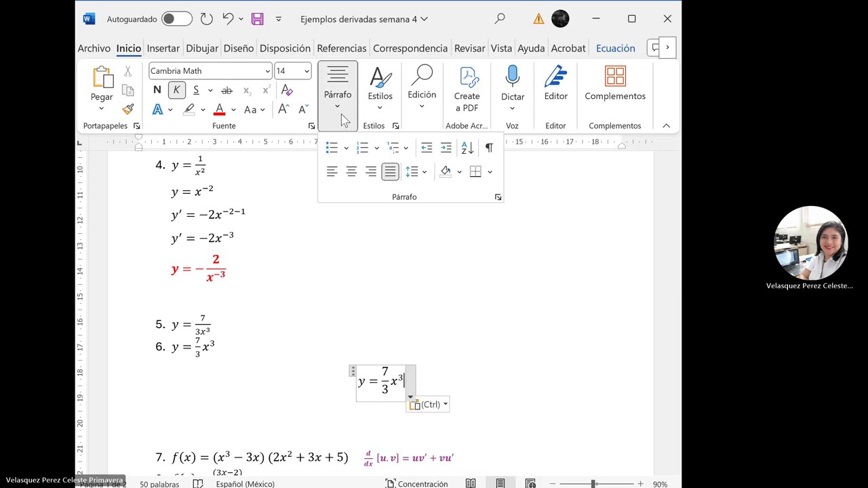Switch to the Diseño tab

click(x=239, y=48)
